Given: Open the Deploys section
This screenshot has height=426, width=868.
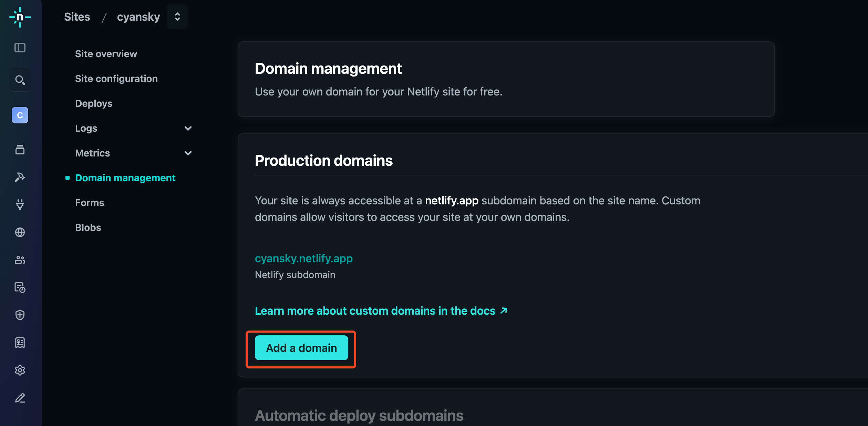Looking at the screenshot, I should (x=94, y=103).
